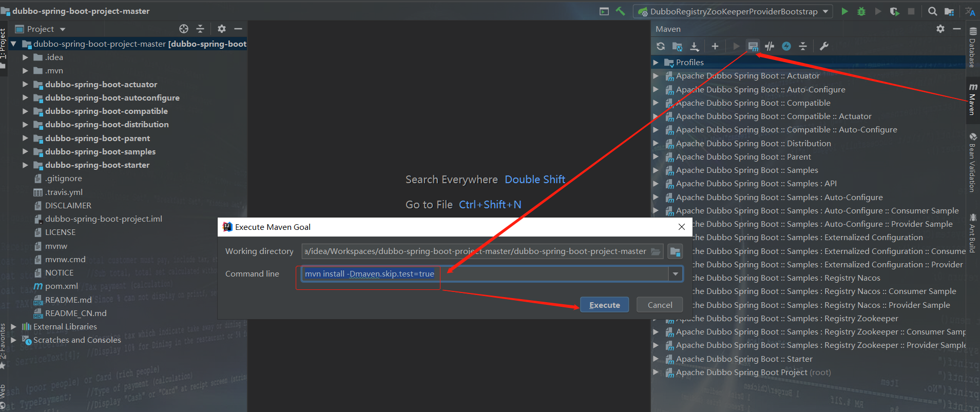
Task: Select pom.xml in project tree
Action: coord(61,286)
